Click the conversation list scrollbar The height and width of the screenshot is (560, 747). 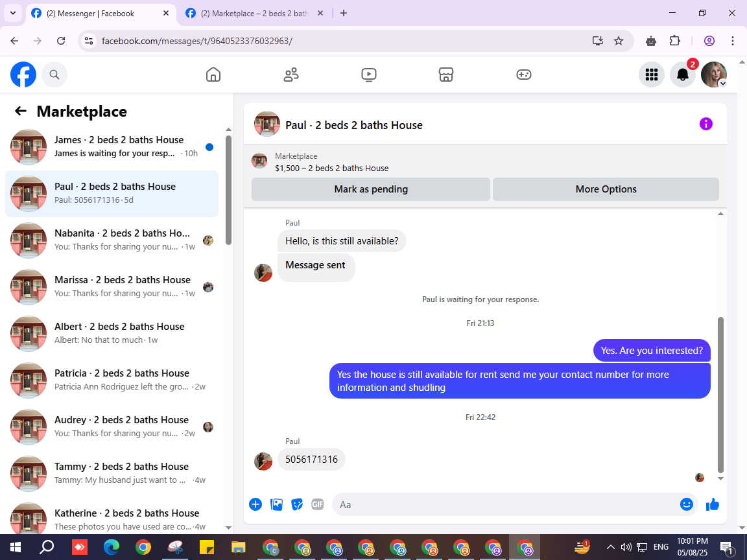point(228,190)
